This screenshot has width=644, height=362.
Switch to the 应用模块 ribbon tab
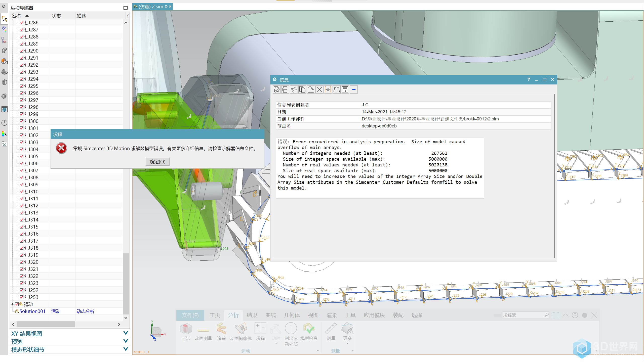374,315
